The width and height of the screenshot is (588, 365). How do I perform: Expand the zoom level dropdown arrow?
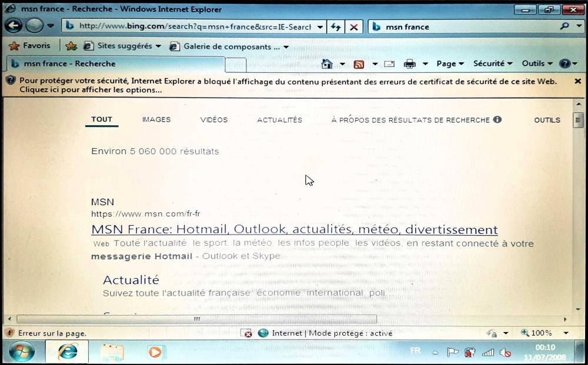click(x=566, y=333)
